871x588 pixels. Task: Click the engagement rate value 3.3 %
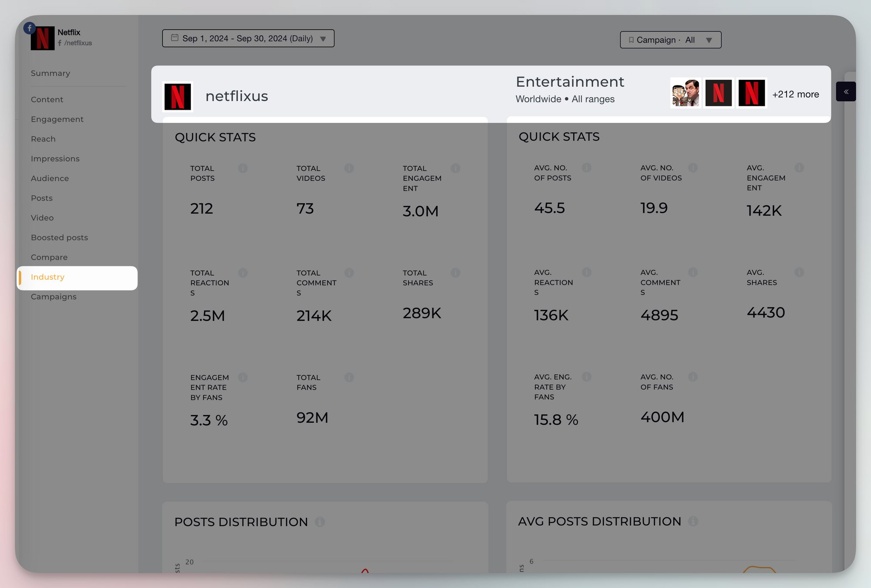[x=209, y=420]
